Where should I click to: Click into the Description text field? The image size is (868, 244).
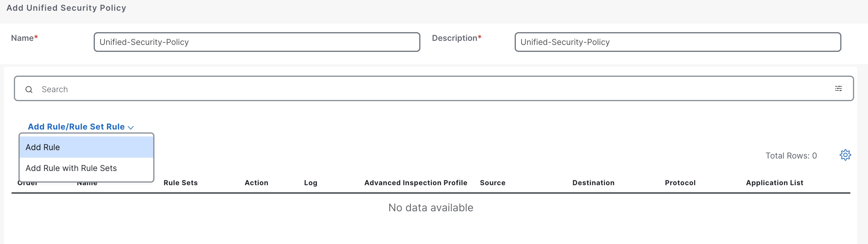(677, 42)
